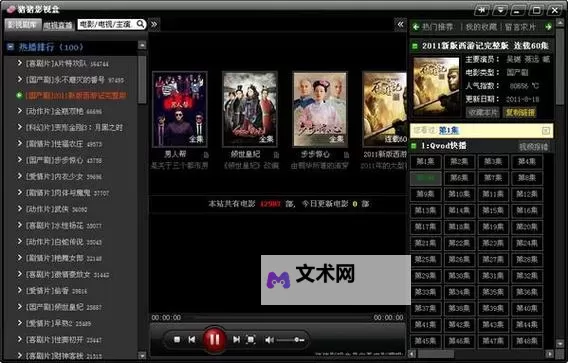
Task: Toggle fullscreen mode icon
Action: click(x=251, y=339)
